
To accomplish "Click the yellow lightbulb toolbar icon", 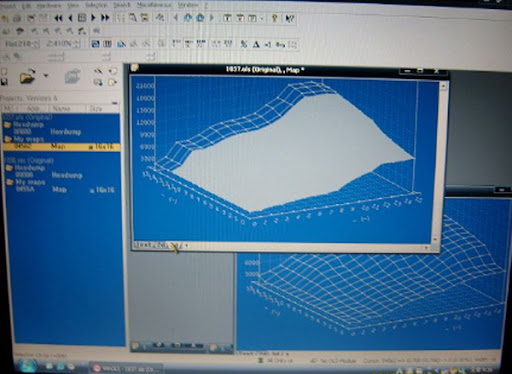I will (x=275, y=18).
